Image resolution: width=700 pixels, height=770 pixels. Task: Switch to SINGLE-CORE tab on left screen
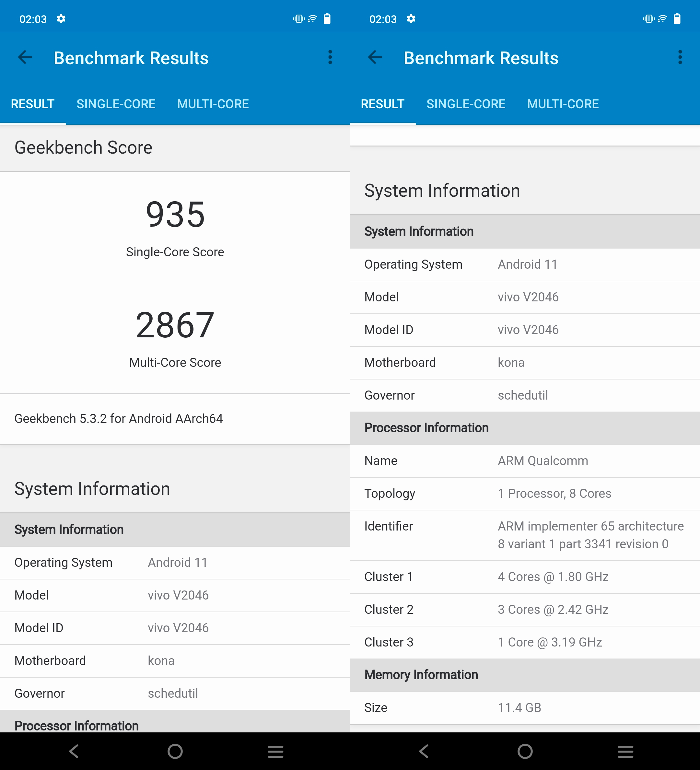point(116,104)
